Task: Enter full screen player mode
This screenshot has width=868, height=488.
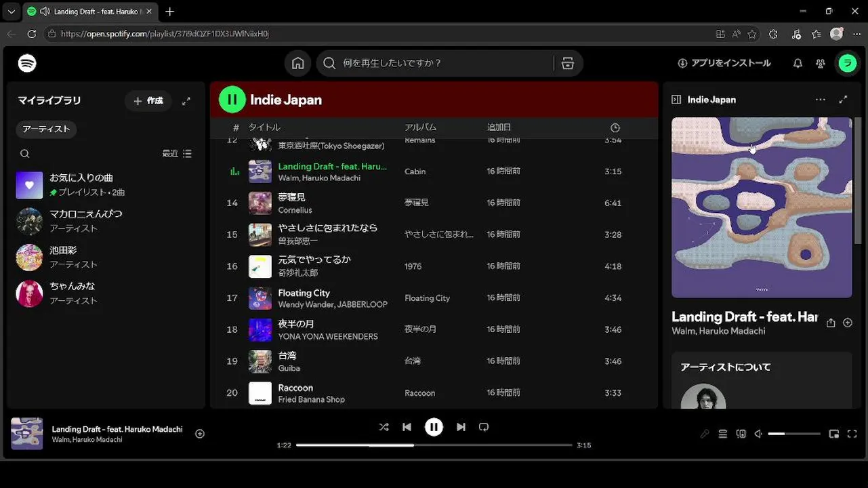Action: (x=852, y=434)
